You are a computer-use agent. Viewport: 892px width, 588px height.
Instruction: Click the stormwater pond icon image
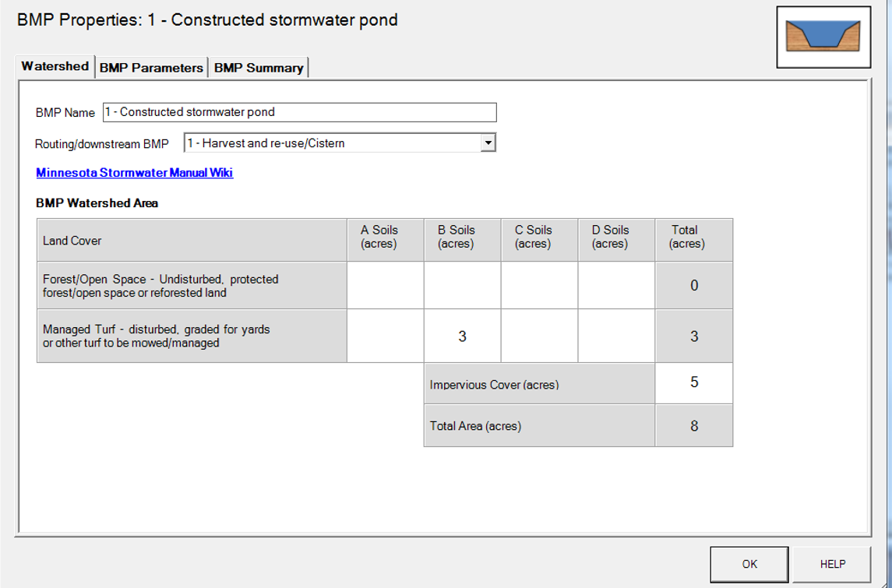coord(823,37)
